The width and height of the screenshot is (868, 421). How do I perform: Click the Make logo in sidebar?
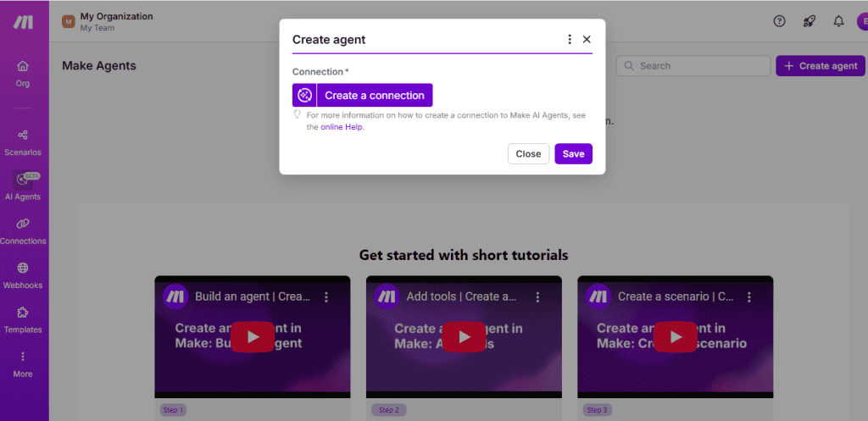[23, 22]
